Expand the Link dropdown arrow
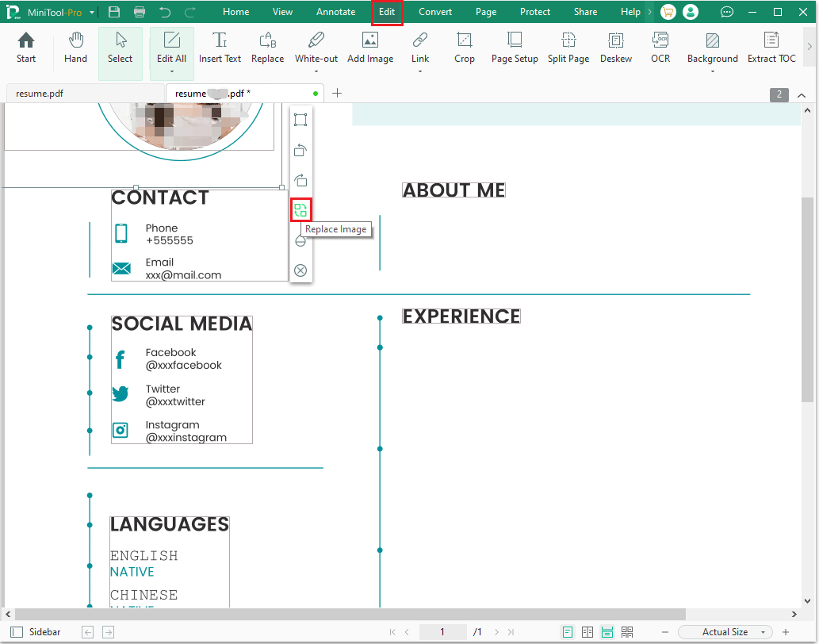The width and height of the screenshot is (819, 644). coord(420,71)
